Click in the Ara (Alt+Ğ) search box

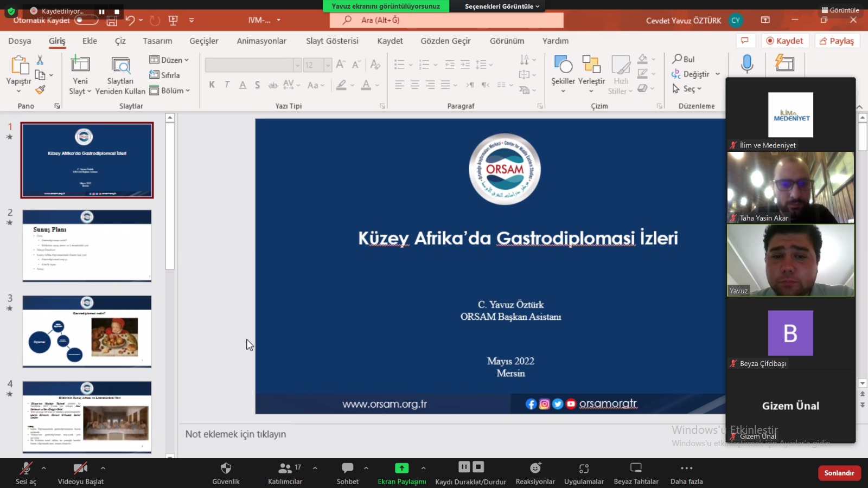point(446,20)
